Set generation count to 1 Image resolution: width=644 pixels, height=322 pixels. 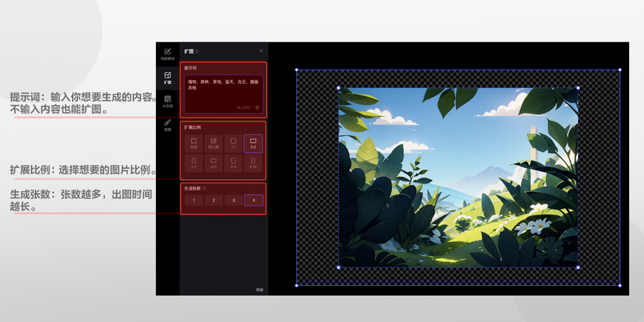pos(193,200)
